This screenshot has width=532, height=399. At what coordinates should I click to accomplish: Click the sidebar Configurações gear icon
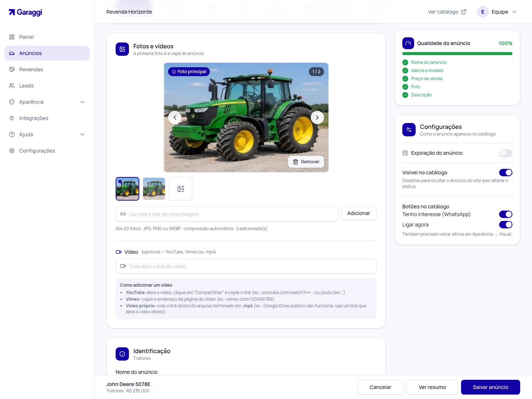tap(12, 151)
